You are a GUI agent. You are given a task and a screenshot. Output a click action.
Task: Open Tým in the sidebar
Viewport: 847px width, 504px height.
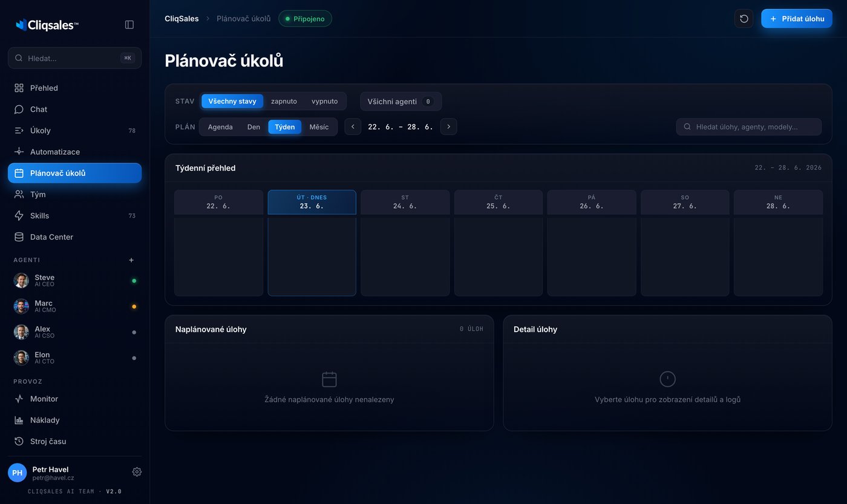click(74, 194)
